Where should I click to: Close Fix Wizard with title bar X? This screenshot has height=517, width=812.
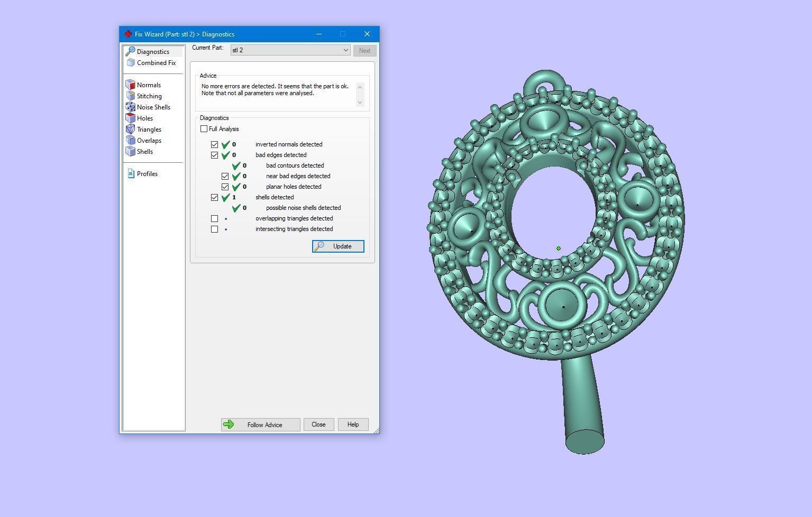pos(367,34)
